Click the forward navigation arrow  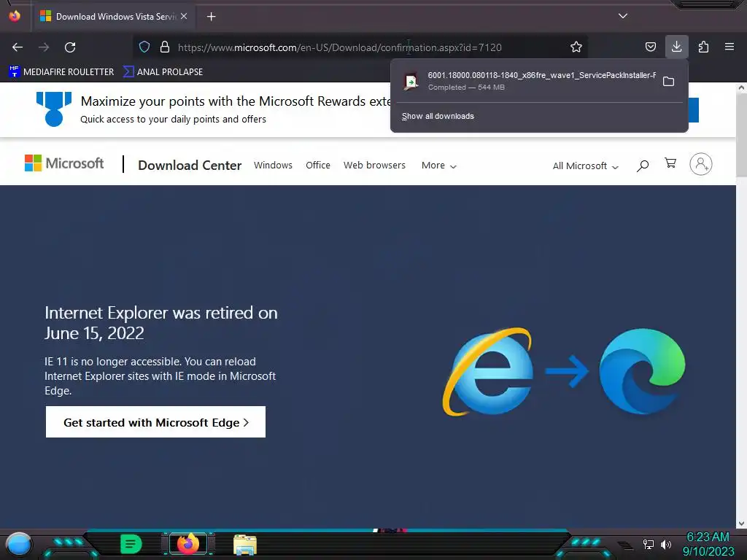coord(44,47)
